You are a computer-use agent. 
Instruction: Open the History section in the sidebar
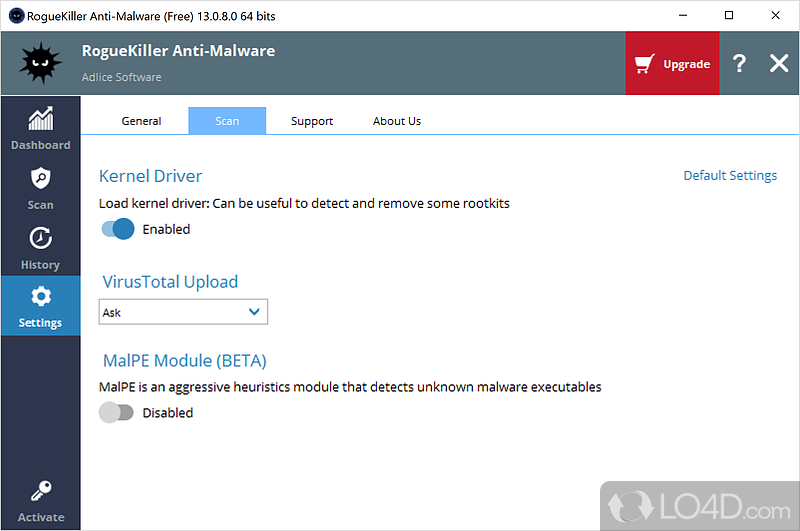[40, 248]
